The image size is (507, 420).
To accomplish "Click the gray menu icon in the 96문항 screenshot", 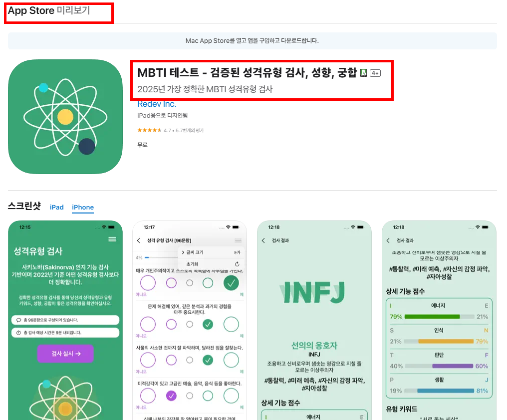I will point(238,240).
